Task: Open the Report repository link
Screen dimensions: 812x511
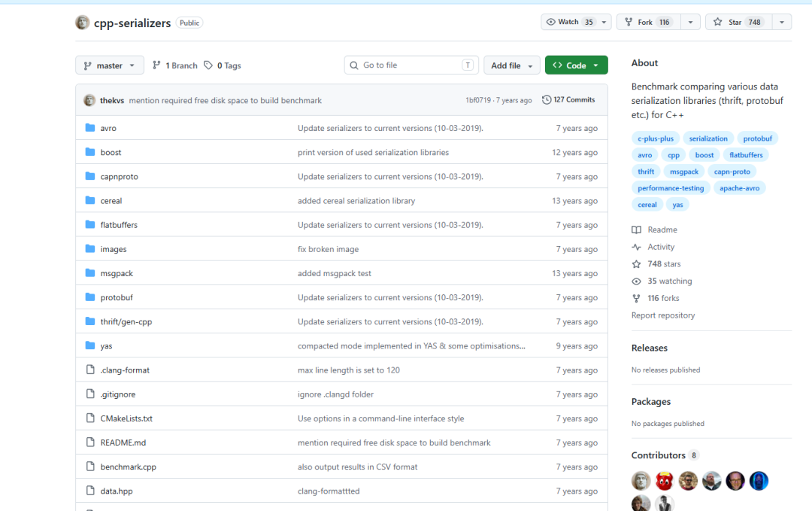Action: [x=663, y=315]
